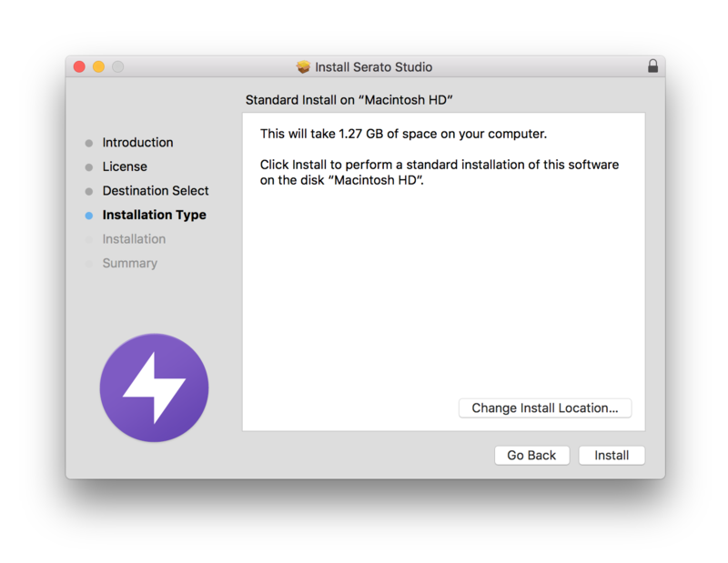This screenshot has height=563, width=728.
Task: Click the dimmed Installation step
Action: (134, 239)
